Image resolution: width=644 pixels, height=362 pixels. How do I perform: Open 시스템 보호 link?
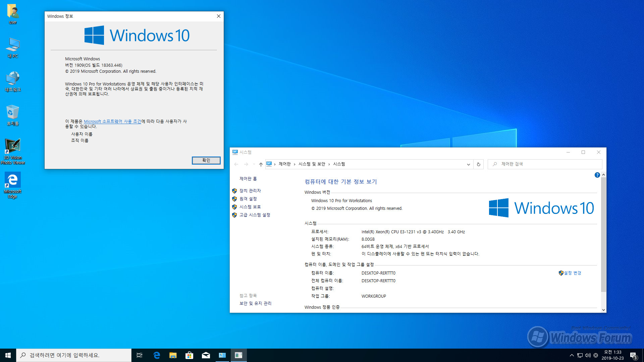(250, 207)
